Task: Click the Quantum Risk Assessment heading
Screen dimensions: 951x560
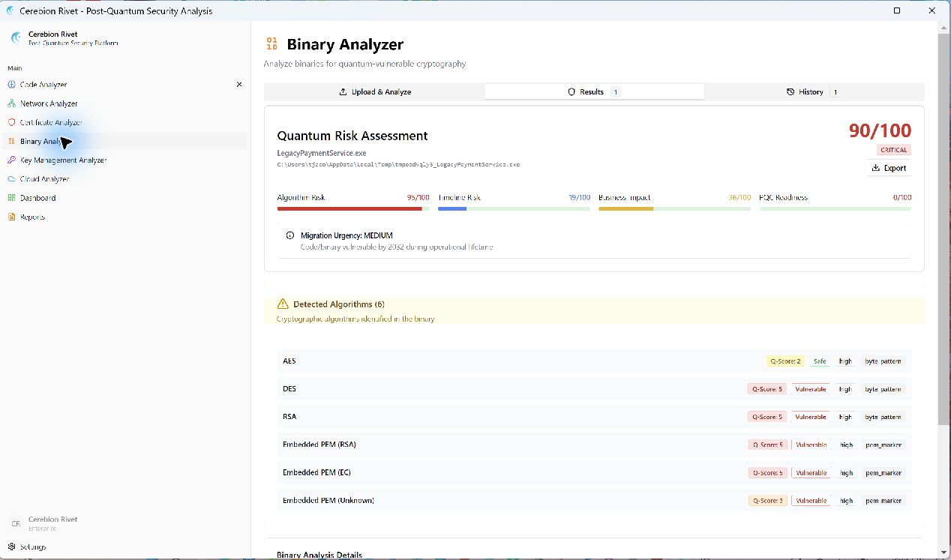Action: coord(352,136)
